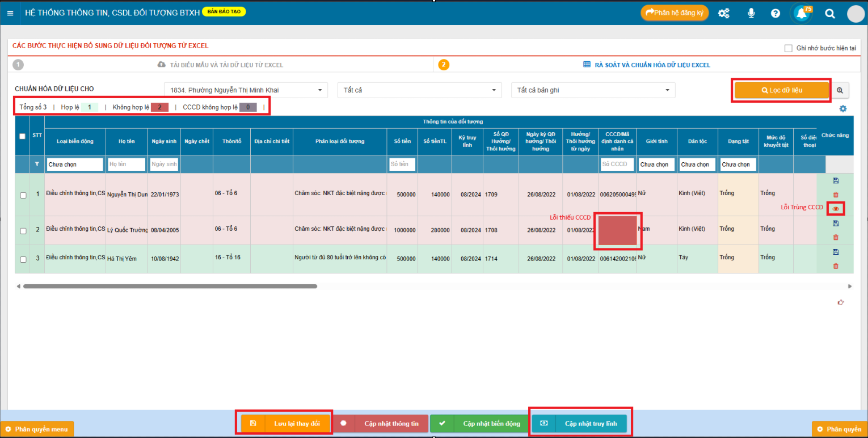868x438 pixels.
Task: Click the red missing-CCCD cell in row 2
Action: [x=617, y=230]
